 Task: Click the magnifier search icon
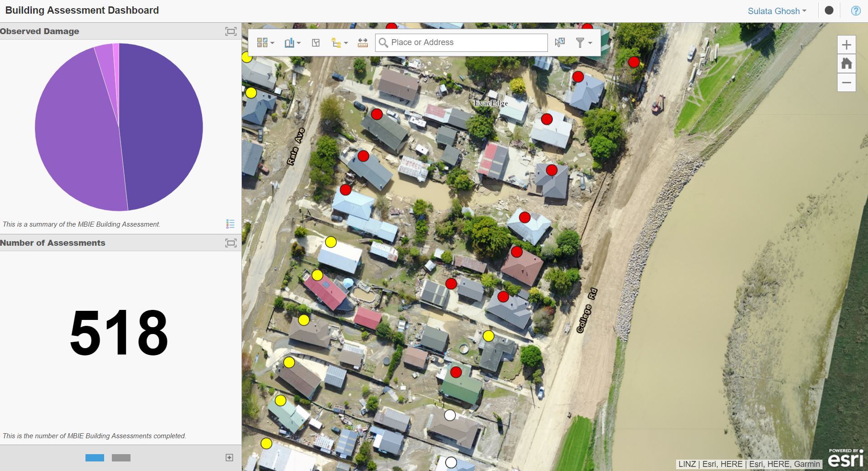(383, 42)
